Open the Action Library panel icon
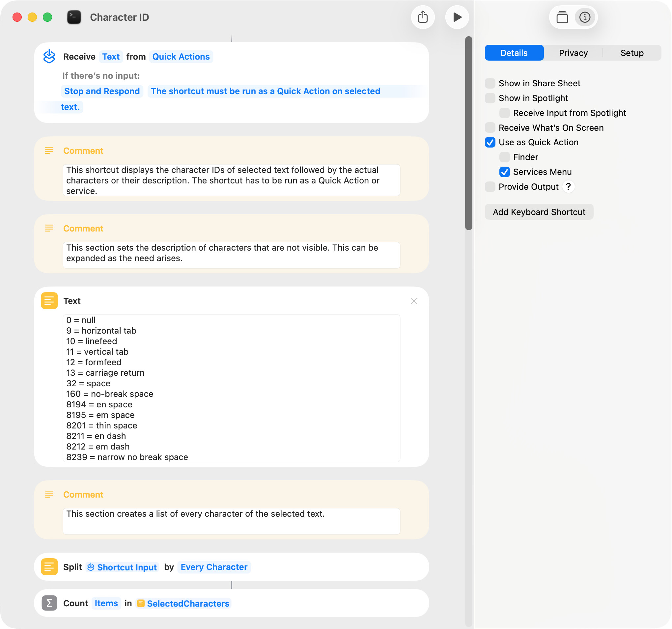 (x=562, y=17)
